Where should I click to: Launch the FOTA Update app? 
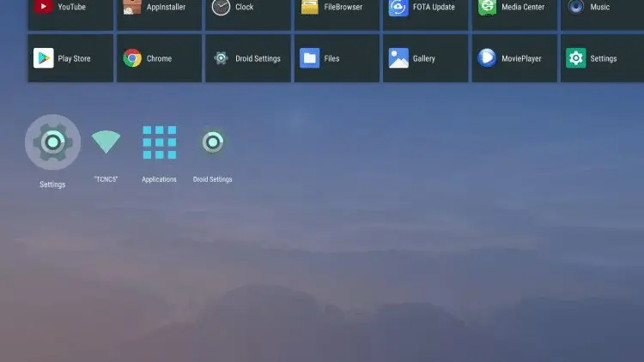click(x=426, y=15)
